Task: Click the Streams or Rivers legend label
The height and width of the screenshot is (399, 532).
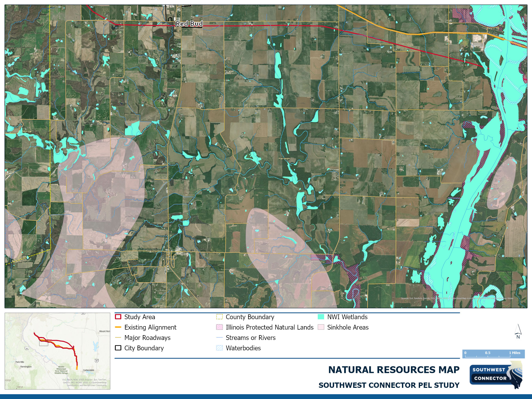Action: tap(251, 338)
